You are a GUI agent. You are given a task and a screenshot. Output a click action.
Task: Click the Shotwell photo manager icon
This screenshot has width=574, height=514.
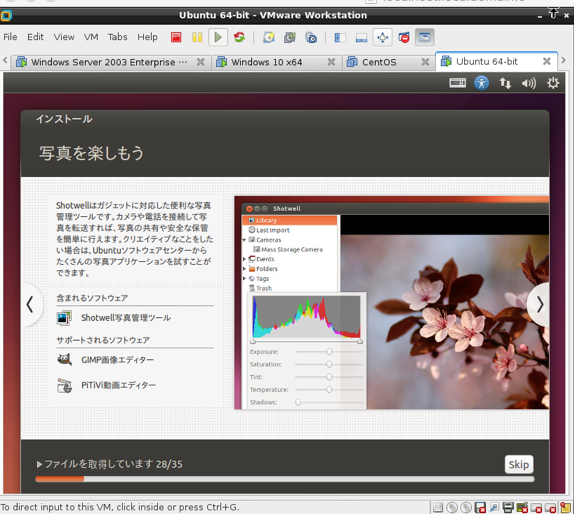coord(64,318)
